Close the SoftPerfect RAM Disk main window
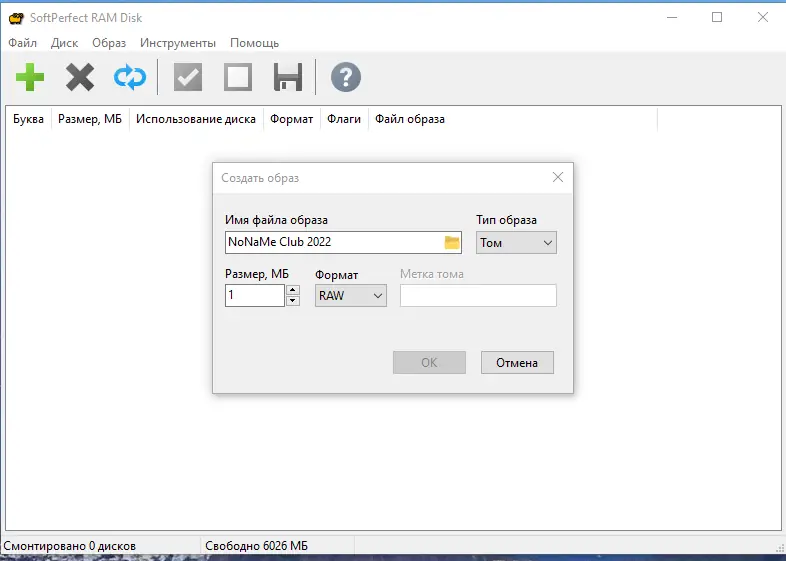Image resolution: width=786 pixels, height=561 pixels. point(763,18)
